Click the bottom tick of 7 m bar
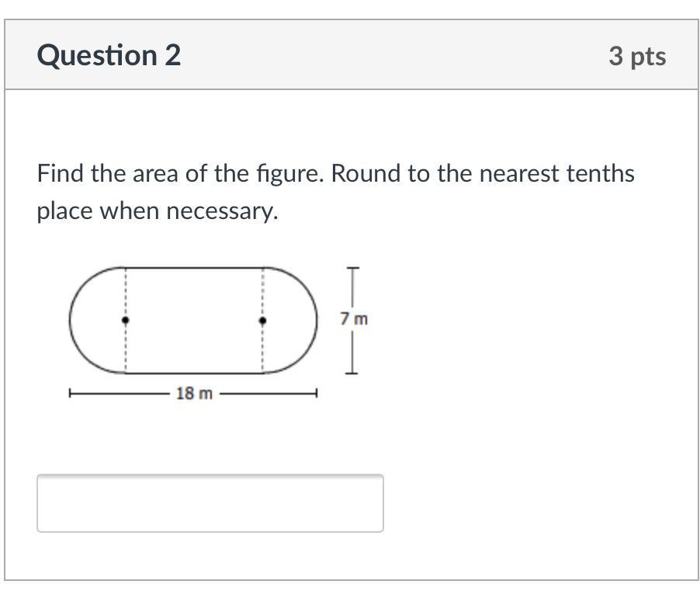Viewport: 700px width, 591px height. (352, 374)
